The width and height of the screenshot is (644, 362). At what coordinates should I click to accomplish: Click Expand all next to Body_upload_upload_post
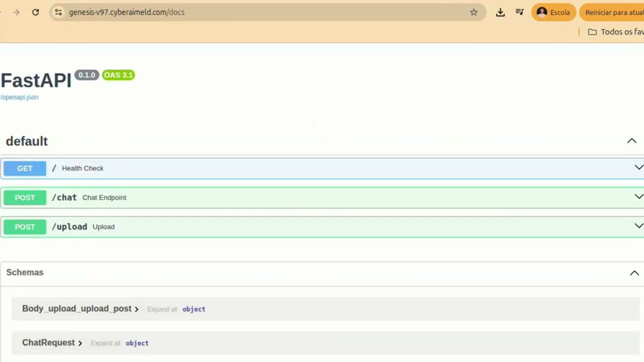(162, 309)
